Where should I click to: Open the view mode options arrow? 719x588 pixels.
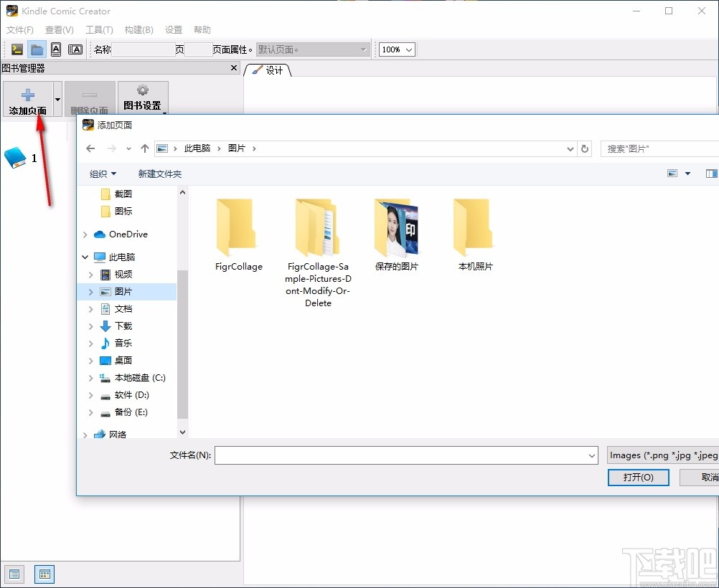687,174
